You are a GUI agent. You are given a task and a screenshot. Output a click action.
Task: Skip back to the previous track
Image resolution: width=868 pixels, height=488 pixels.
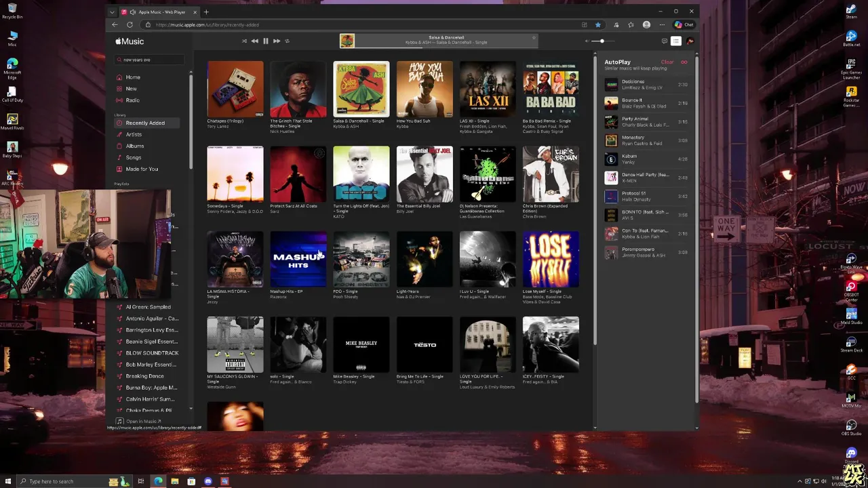click(254, 41)
